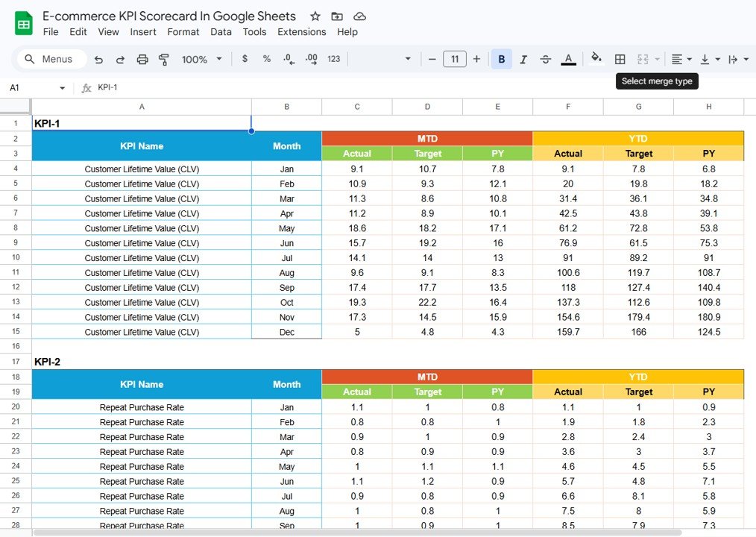This screenshot has height=537, width=756.
Task: Undo the last action
Action: pyautogui.click(x=99, y=59)
